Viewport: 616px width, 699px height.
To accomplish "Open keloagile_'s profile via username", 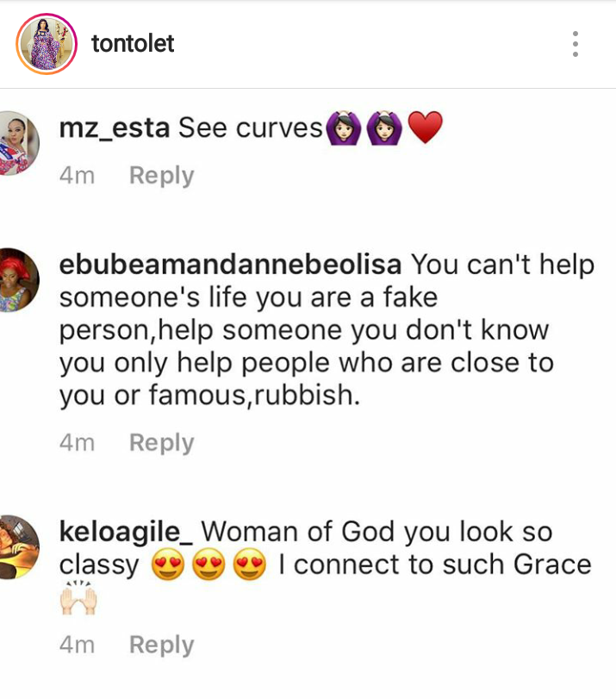I will pyautogui.click(x=129, y=531).
